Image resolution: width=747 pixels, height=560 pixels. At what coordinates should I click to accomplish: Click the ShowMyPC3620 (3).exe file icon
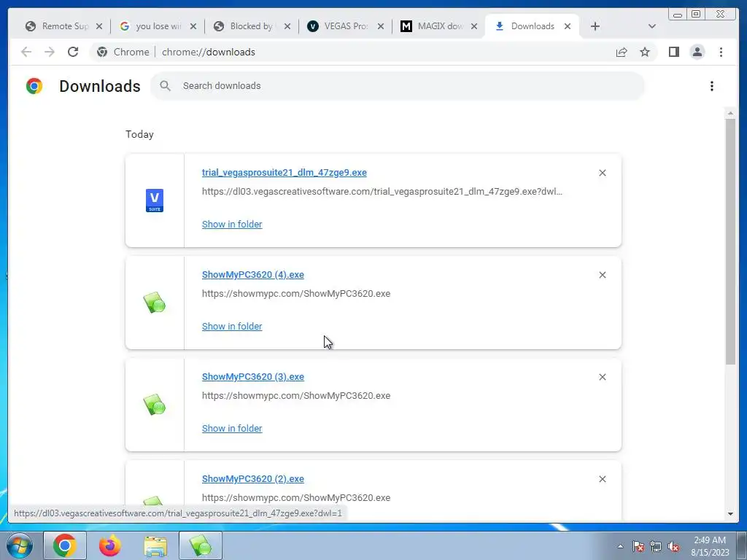click(x=155, y=404)
